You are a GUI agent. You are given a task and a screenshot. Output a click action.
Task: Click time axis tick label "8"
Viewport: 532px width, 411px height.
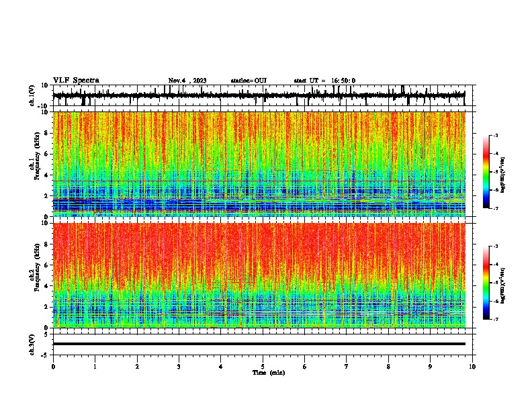388,367
